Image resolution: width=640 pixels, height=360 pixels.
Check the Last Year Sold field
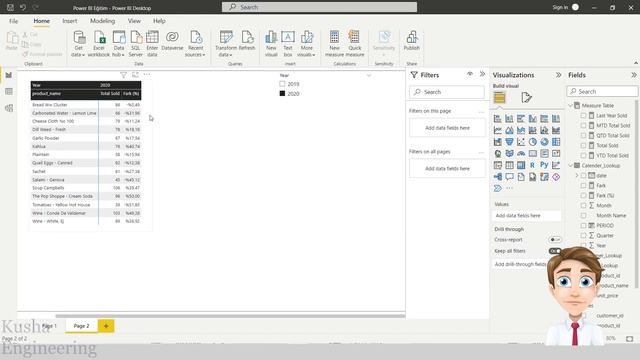[583, 116]
